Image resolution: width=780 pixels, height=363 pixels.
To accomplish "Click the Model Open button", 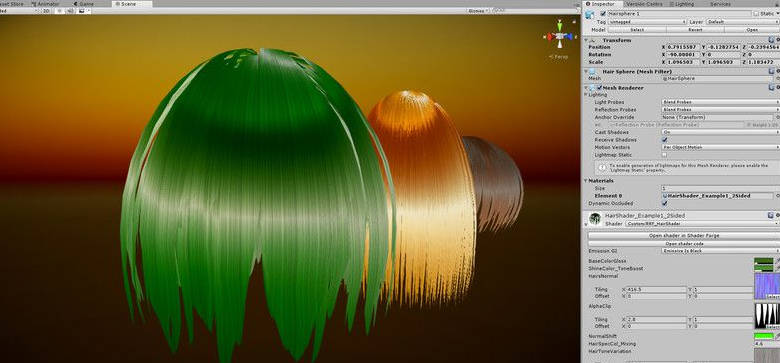I will pos(752,29).
